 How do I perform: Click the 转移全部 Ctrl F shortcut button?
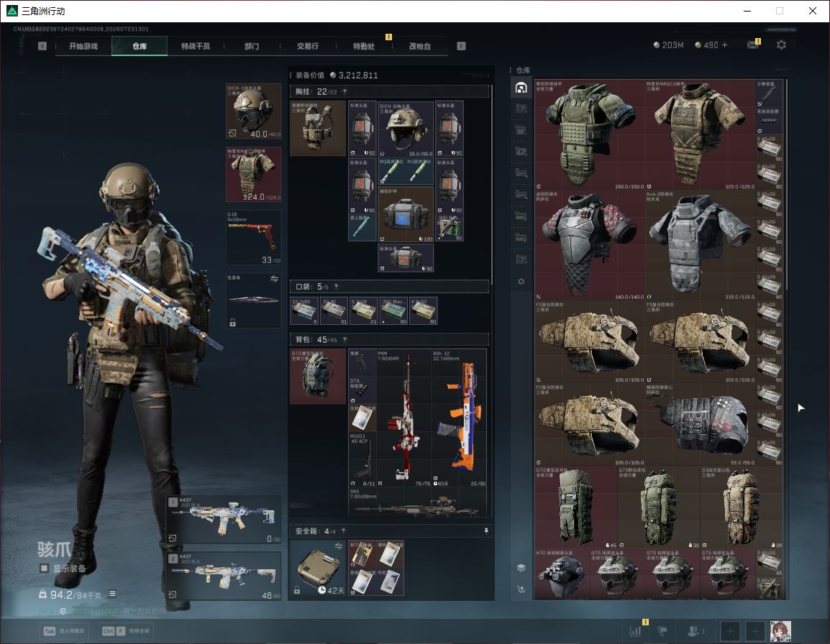(x=127, y=631)
